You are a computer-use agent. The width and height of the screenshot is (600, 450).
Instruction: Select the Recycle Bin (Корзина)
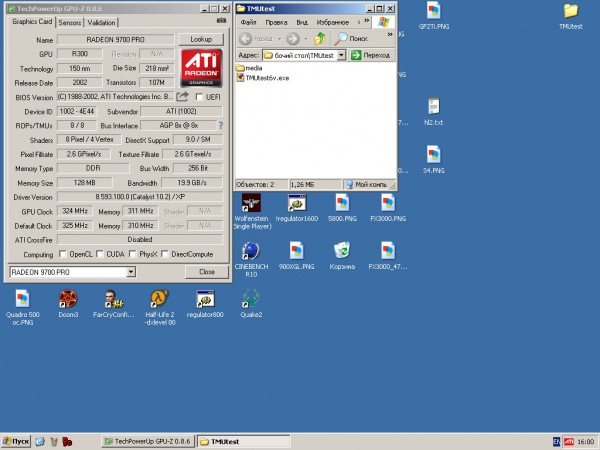click(x=342, y=256)
